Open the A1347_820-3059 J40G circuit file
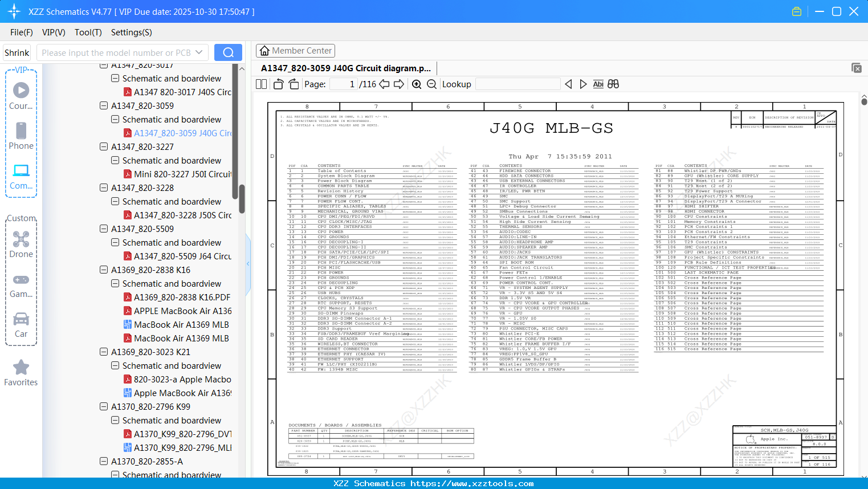Image resolution: width=868 pixels, height=489 pixels. pos(178,133)
